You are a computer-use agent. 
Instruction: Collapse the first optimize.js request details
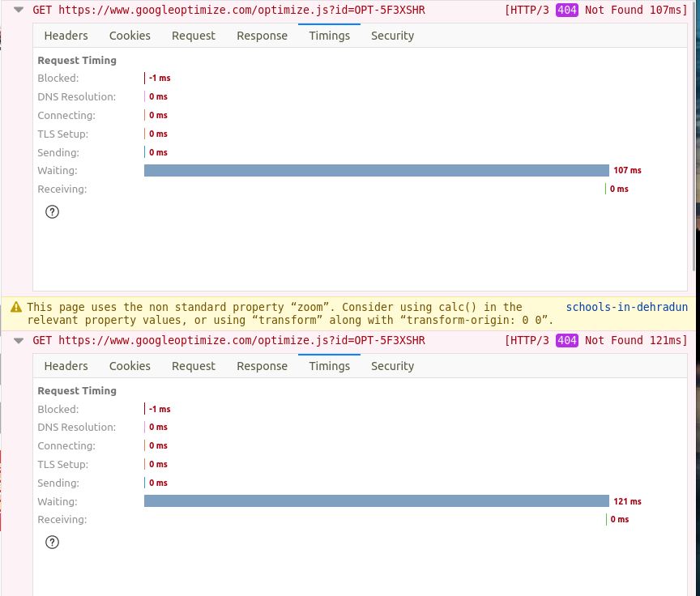coord(18,11)
